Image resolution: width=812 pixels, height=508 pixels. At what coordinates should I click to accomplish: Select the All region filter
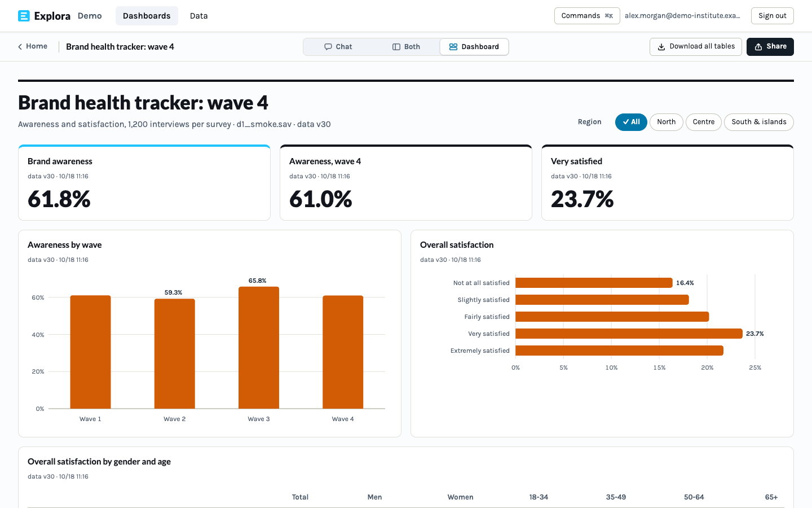click(631, 122)
